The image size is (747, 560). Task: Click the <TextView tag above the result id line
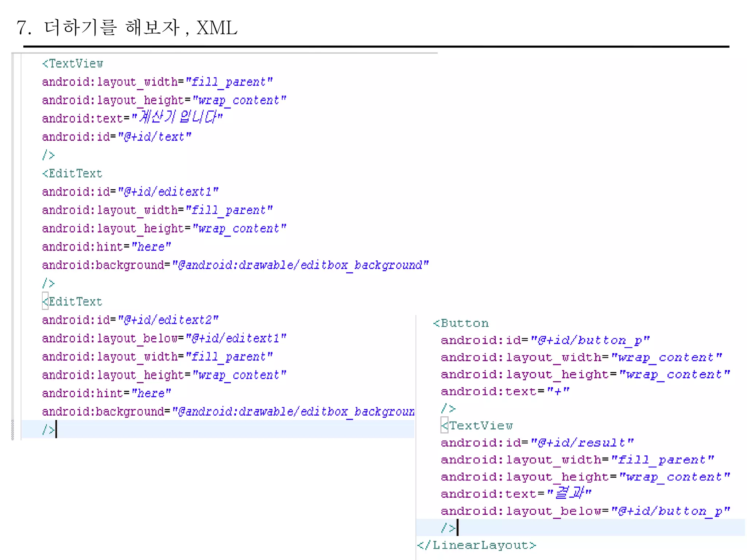point(477,425)
